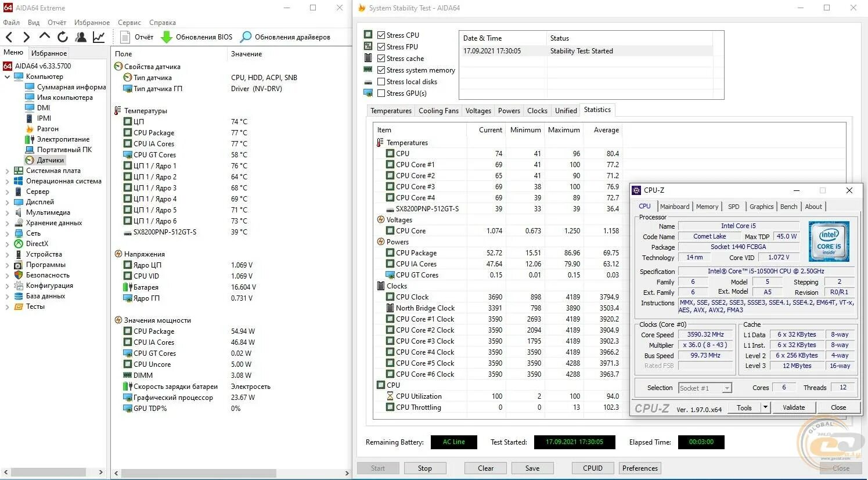
Task: Select the Электропитание power tree item
Action: [57, 139]
